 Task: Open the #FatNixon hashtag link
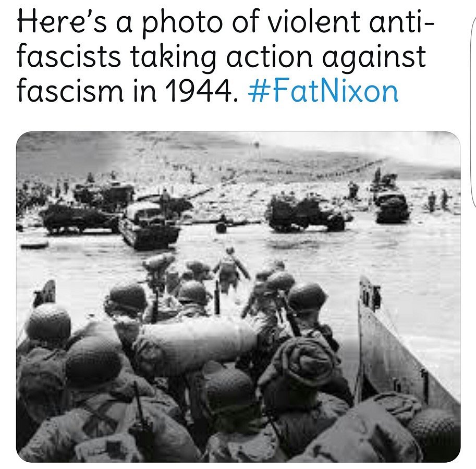pos(323,91)
